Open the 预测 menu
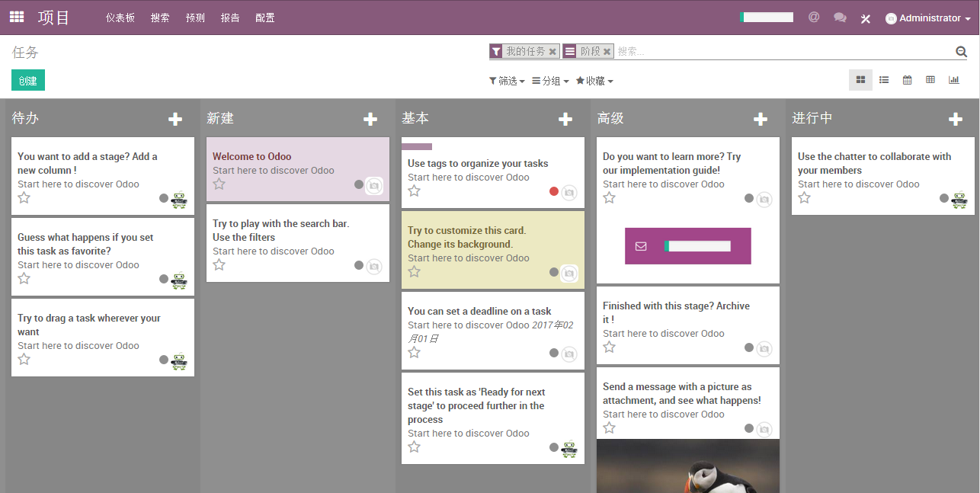 click(x=195, y=18)
